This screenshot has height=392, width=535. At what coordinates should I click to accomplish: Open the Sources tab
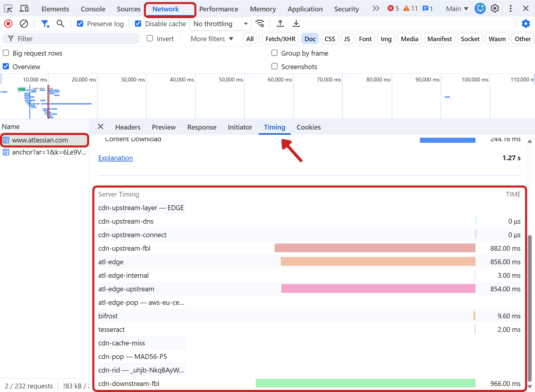click(x=129, y=9)
